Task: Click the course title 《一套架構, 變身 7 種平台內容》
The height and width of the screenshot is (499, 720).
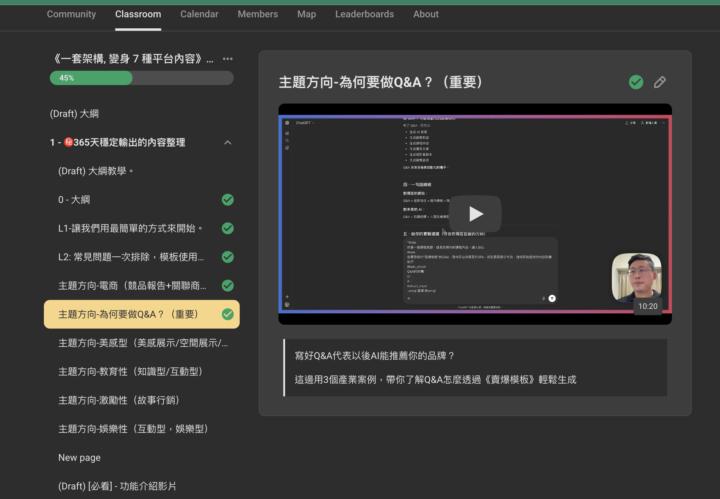Action: [131, 59]
